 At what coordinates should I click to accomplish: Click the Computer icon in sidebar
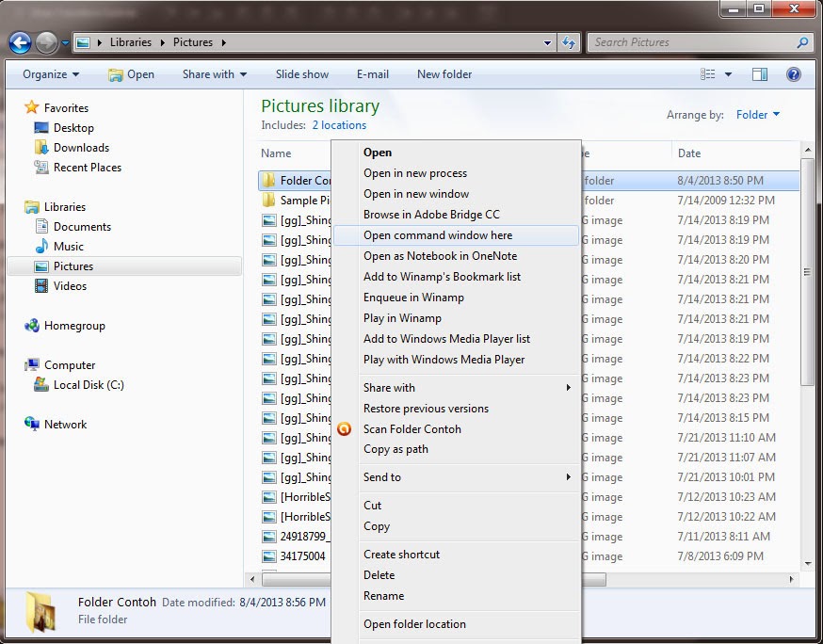pos(31,364)
